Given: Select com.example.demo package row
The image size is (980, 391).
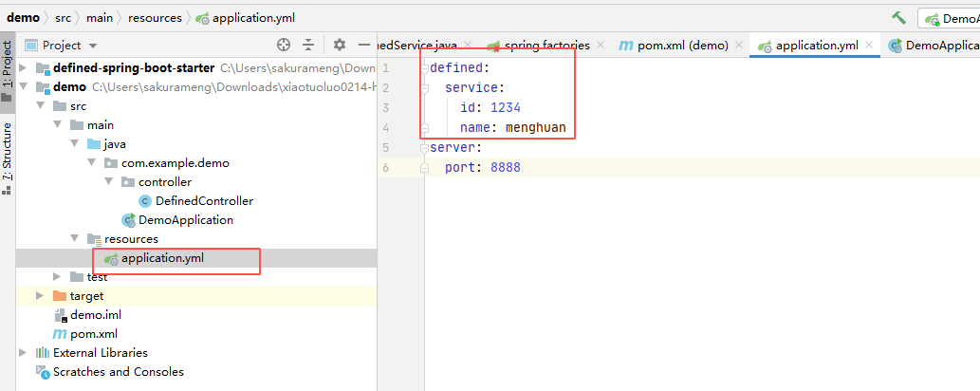Looking at the screenshot, I should [x=196, y=163].
